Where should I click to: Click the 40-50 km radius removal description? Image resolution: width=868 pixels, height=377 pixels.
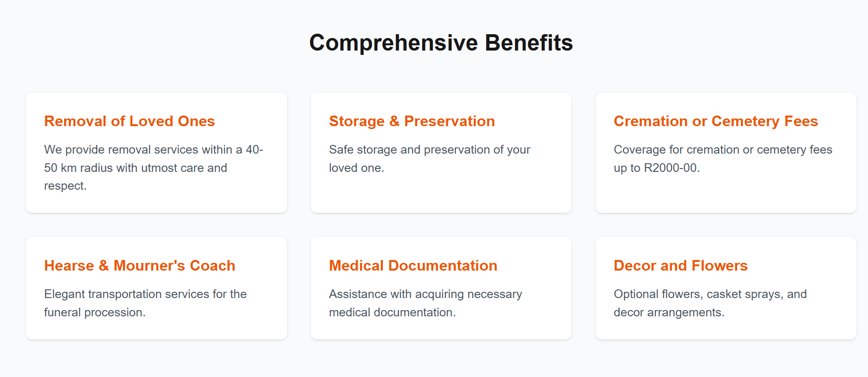(154, 168)
